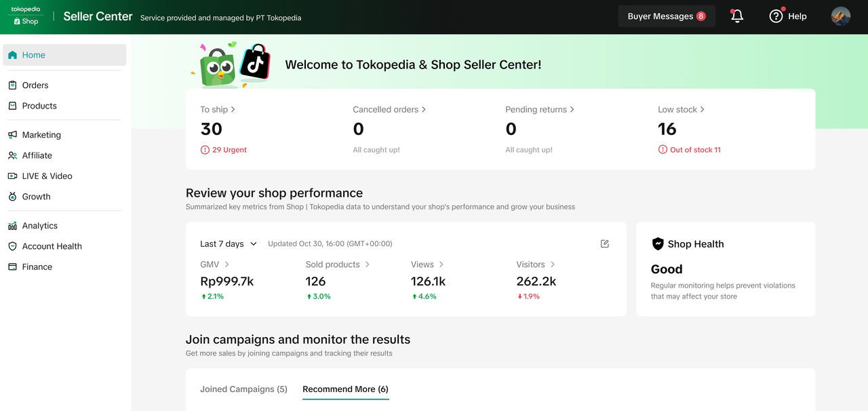Select the Recommend More tab
The image size is (868, 411).
pyautogui.click(x=345, y=389)
